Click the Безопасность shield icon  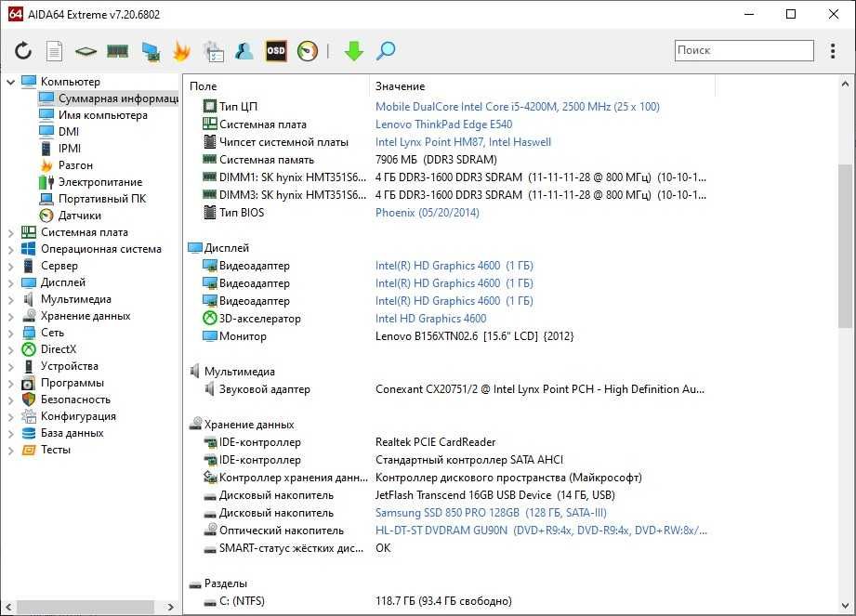[x=29, y=400]
